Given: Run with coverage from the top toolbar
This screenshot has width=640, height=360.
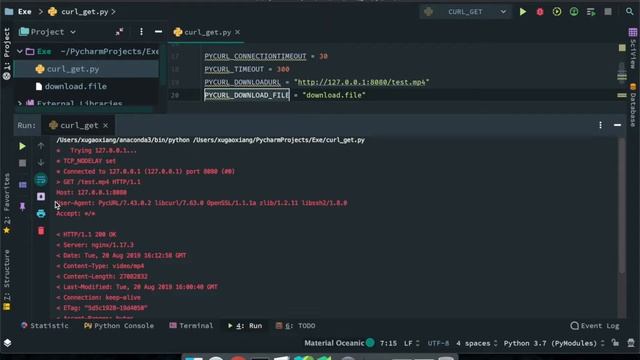Looking at the screenshot, I should (x=557, y=12).
